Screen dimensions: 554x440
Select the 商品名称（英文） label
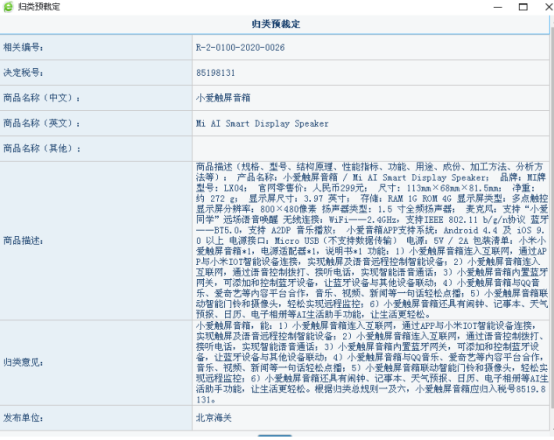(42, 123)
